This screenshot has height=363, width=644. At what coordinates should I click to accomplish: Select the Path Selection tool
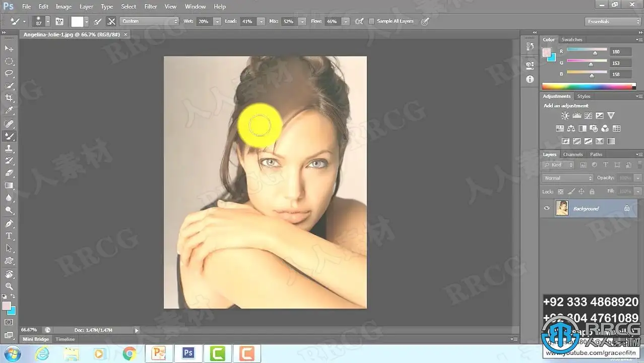coord(9,248)
